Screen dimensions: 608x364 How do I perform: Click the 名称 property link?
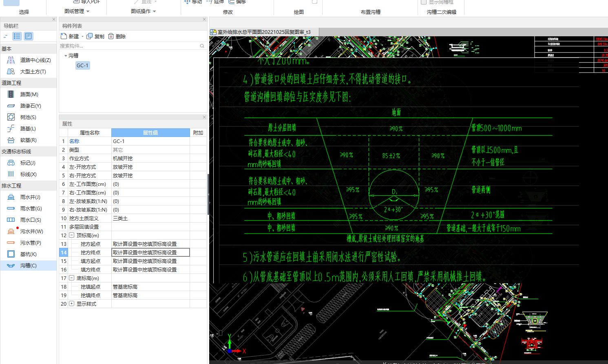(74, 141)
